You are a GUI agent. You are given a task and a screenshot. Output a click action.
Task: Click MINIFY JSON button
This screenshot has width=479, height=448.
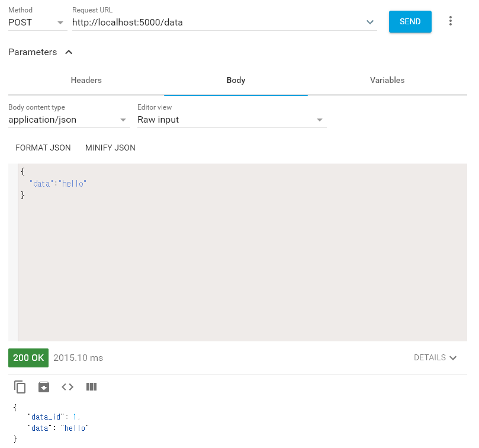110,148
